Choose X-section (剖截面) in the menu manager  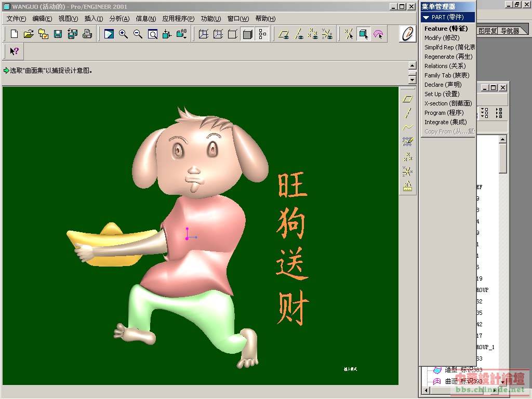point(448,103)
